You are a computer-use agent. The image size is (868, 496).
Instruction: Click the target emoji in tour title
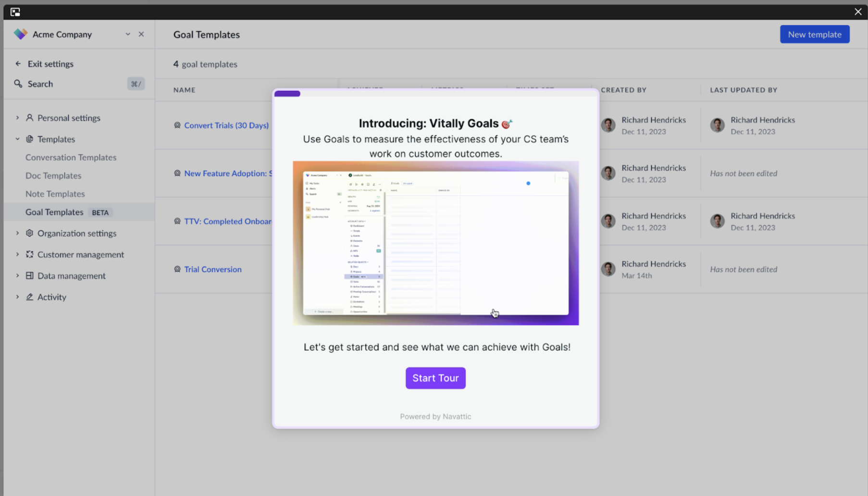[507, 124]
